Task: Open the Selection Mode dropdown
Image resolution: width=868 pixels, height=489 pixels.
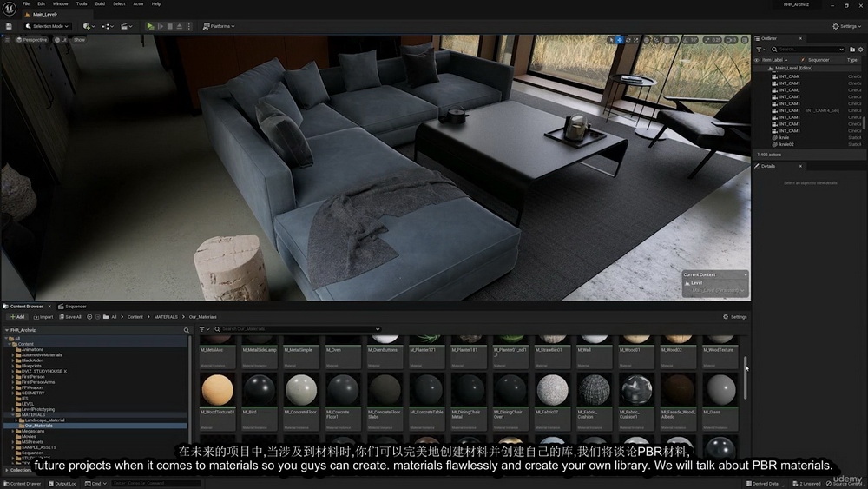Action: [47, 26]
